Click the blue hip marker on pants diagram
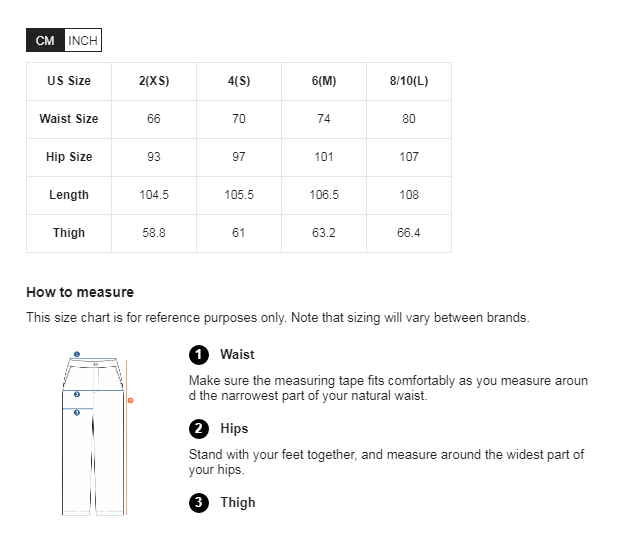This screenshot has width=638, height=540. (x=77, y=394)
